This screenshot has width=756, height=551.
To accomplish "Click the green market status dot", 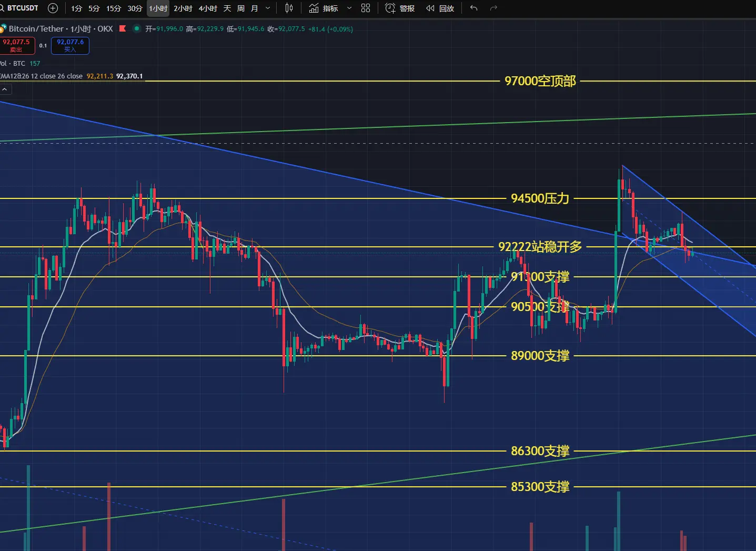I will (x=137, y=28).
